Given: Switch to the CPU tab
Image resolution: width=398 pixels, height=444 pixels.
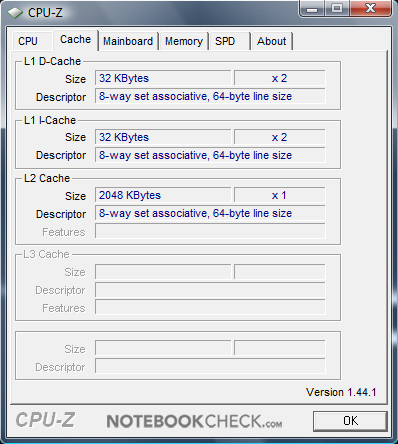Looking at the screenshot, I should pyautogui.click(x=32, y=41).
